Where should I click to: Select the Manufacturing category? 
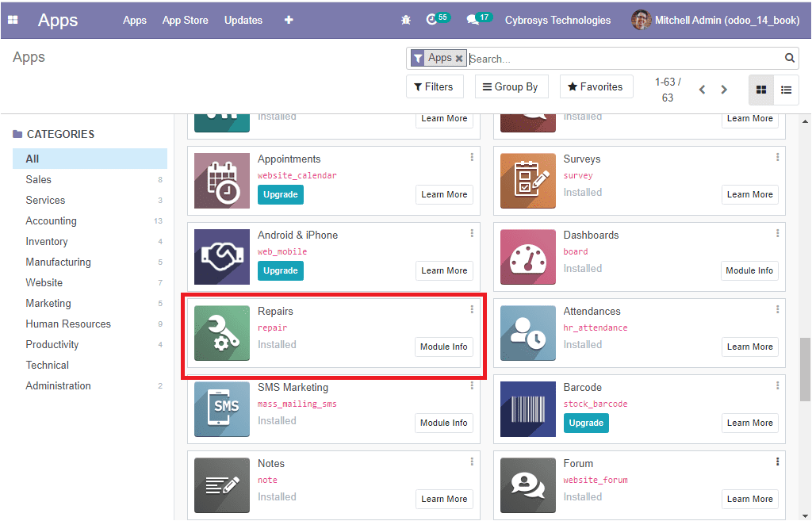[90, 262]
